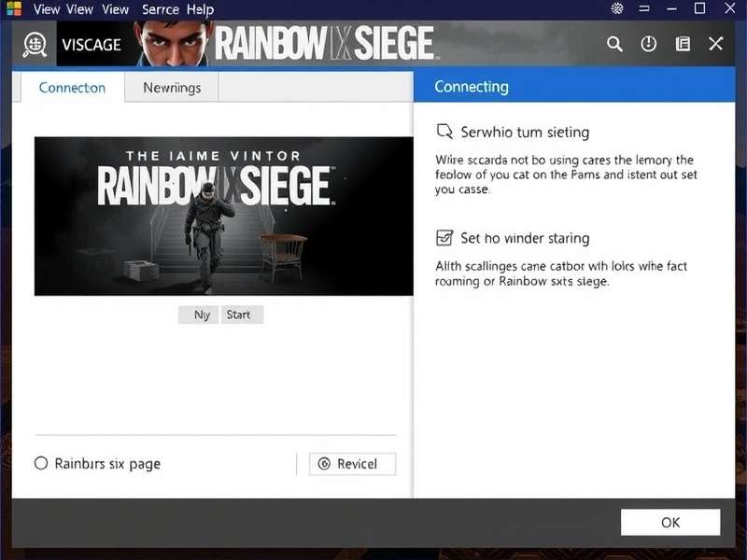
Task: Click the speech bubble icon beside Serwhio tum sieting
Action: (x=444, y=131)
